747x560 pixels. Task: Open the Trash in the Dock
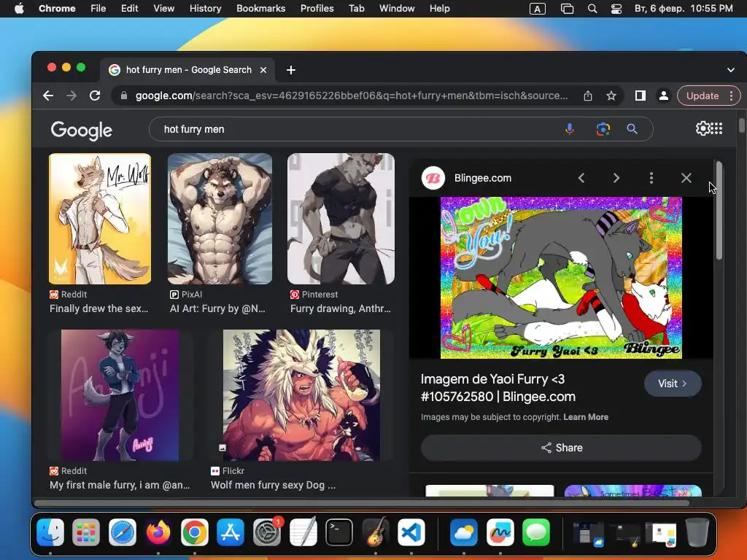tap(697, 532)
